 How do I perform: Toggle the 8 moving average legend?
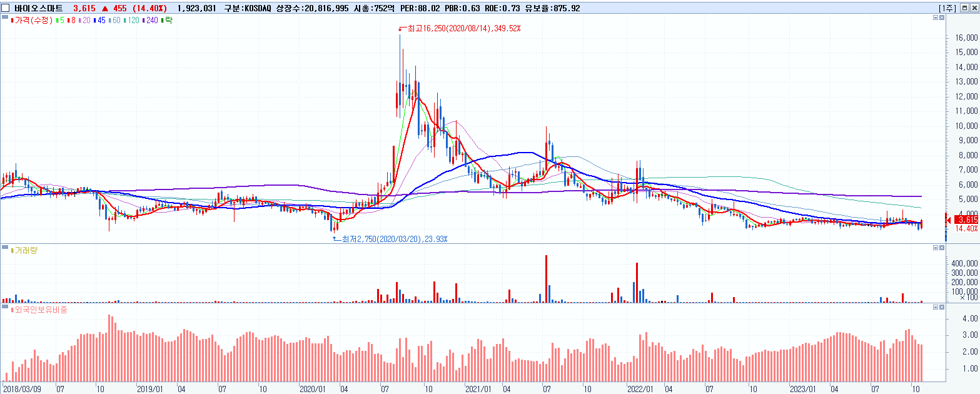(71, 21)
